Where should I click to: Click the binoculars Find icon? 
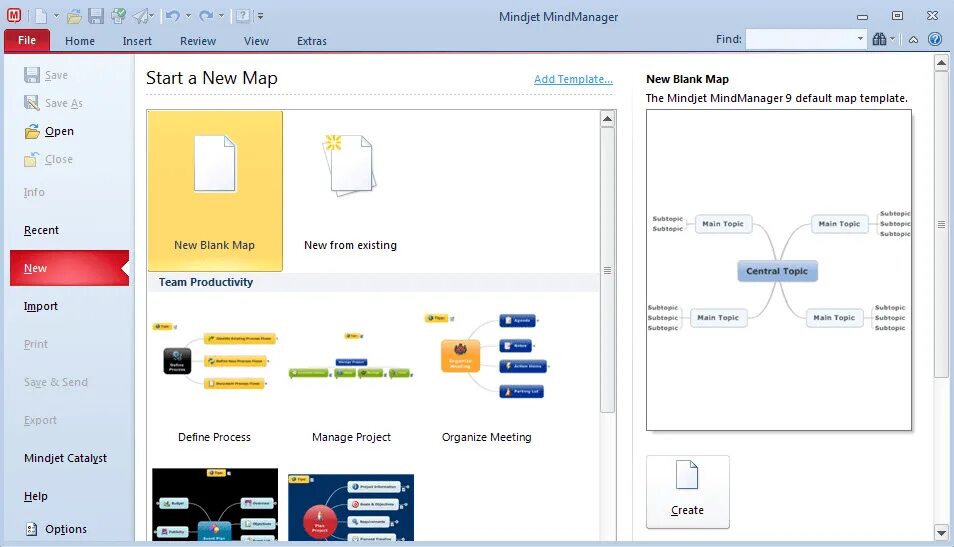coord(879,40)
